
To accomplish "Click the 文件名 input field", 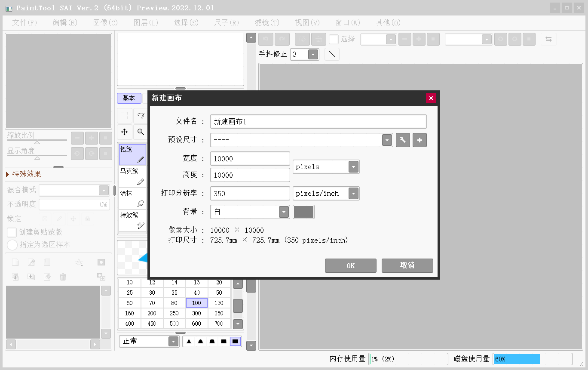I will (318, 122).
